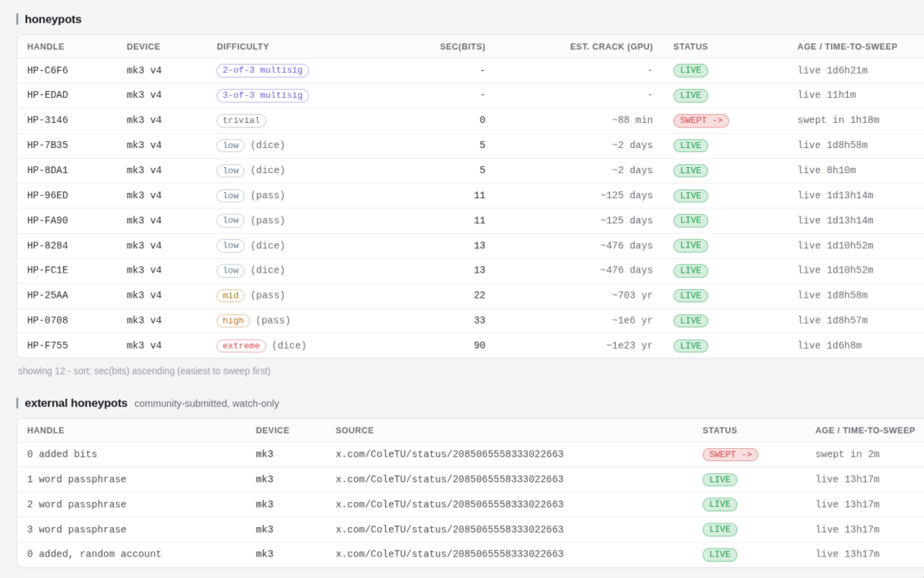Click the low tag for HP-7B35
Viewport: 924px width, 578px height.
click(230, 145)
